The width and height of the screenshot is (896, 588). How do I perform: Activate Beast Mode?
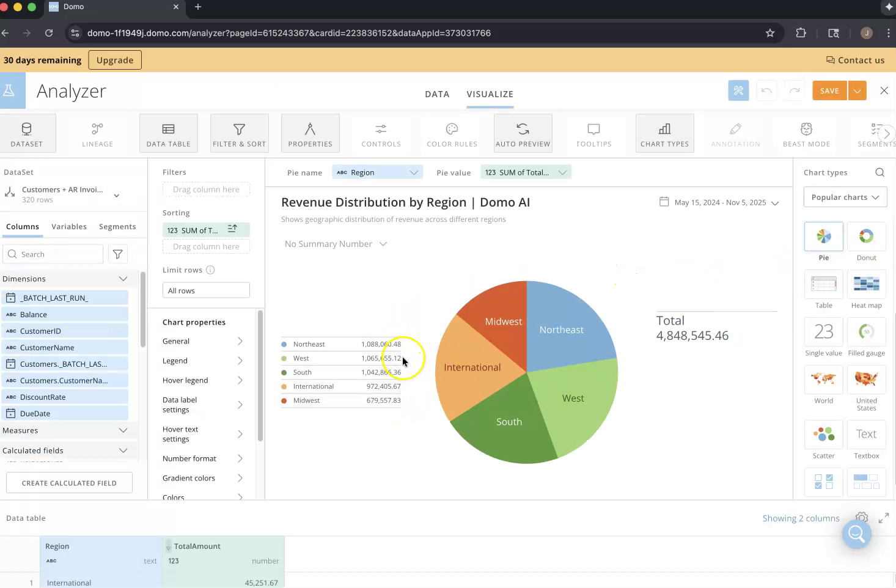806,133
